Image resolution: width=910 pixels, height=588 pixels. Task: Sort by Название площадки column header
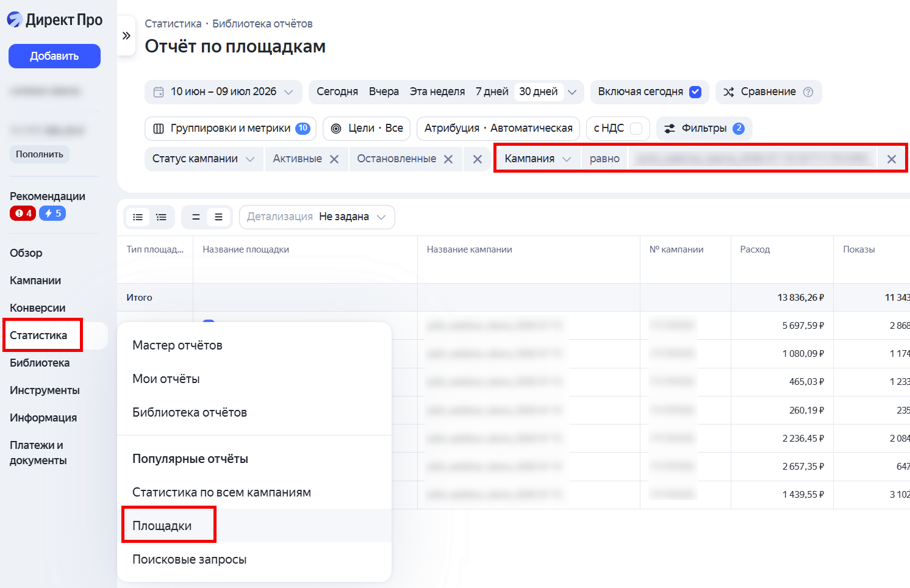click(x=246, y=249)
